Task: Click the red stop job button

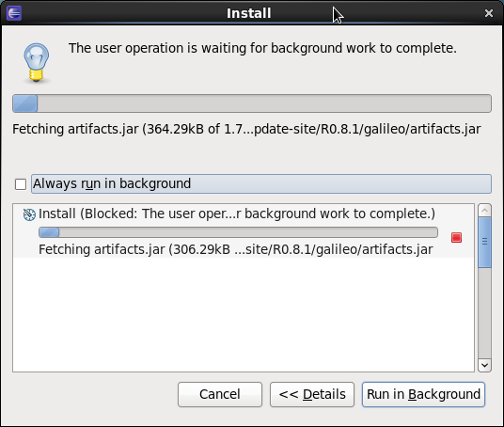Action: [456, 238]
